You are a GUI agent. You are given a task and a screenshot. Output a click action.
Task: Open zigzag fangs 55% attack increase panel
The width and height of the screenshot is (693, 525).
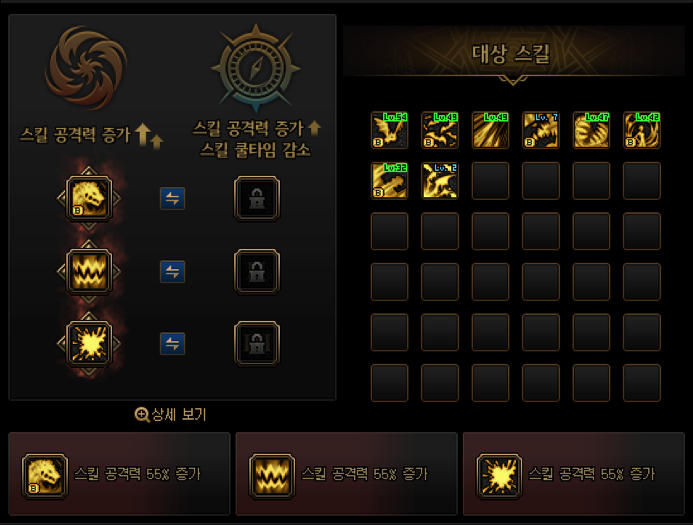point(346,474)
